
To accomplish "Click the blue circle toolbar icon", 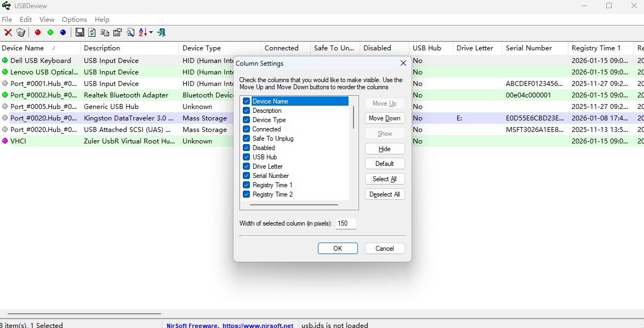I will [x=63, y=33].
